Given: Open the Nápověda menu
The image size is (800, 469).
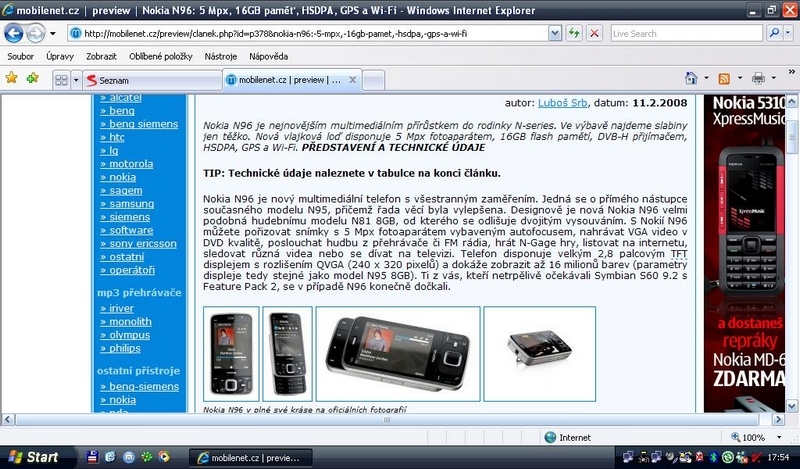Looking at the screenshot, I should pyautogui.click(x=268, y=57).
